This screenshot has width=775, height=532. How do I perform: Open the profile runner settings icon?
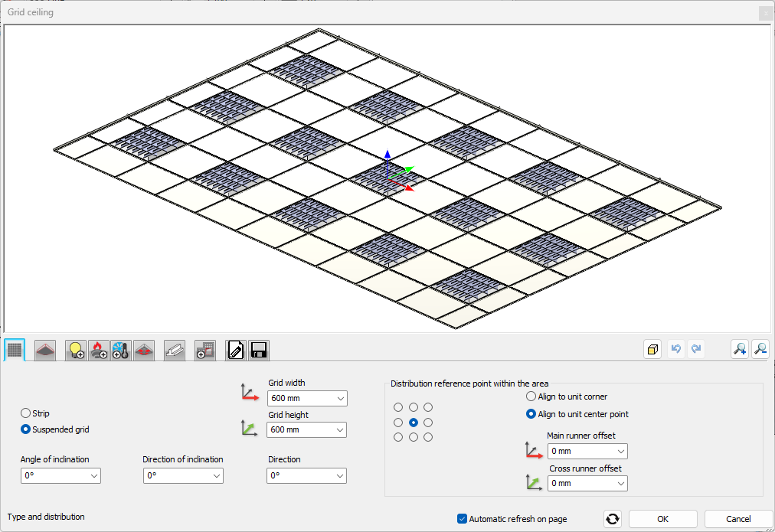(x=175, y=351)
